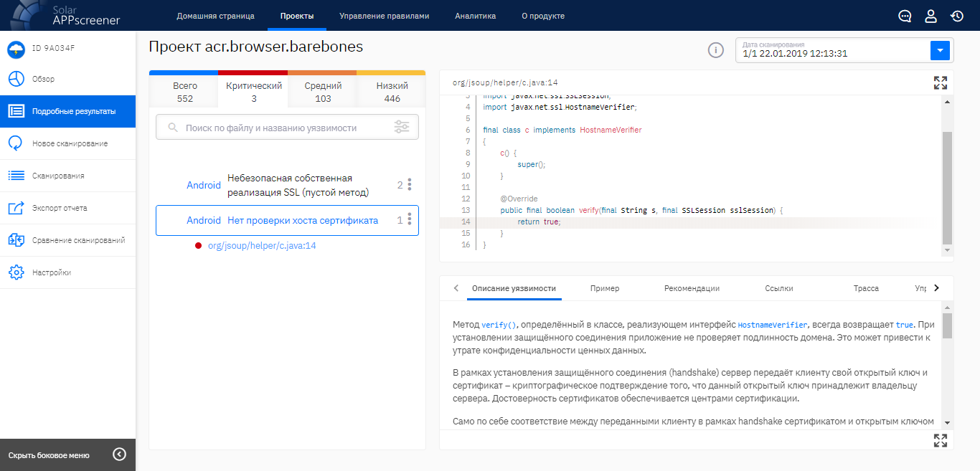Open options menu for certificate host check
This screenshot has height=471, width=980.
tap(410, 220)
